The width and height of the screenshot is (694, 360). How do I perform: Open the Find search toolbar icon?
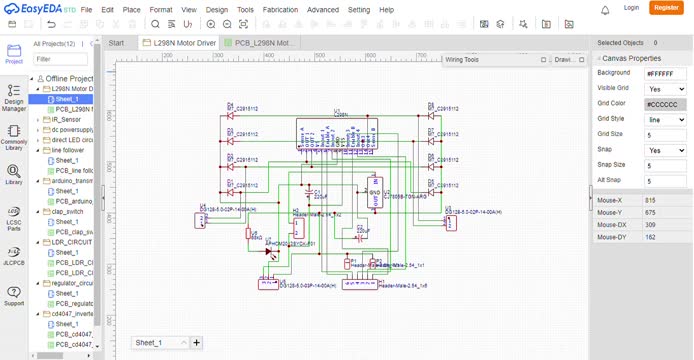click(x=155, y=24)
